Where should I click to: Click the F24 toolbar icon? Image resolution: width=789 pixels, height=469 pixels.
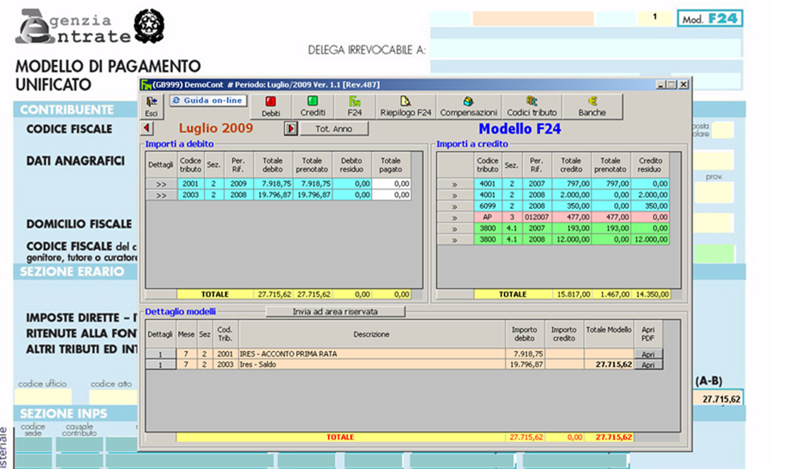[x=354, y=106]
